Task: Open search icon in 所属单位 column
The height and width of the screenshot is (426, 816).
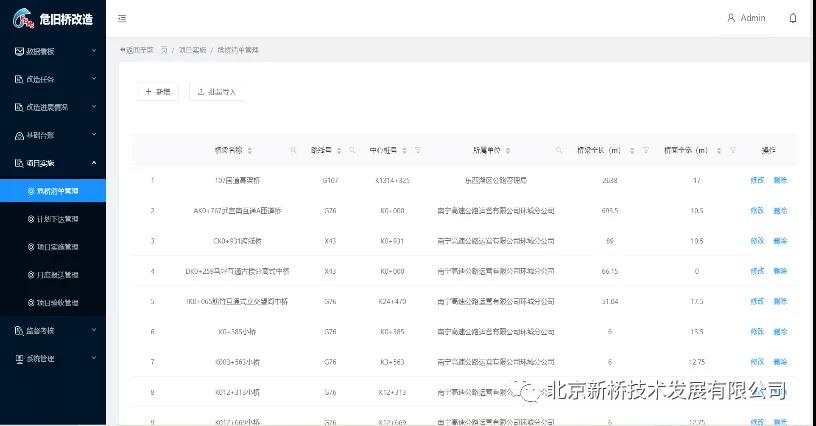Action: pyautogui.click(x=559, y=150)
